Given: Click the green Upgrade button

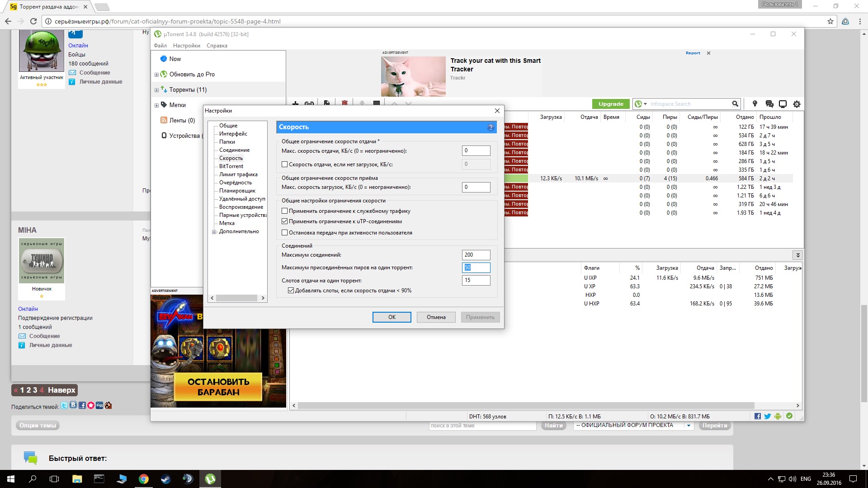Looking at the screenshot, I should (611, 104).
